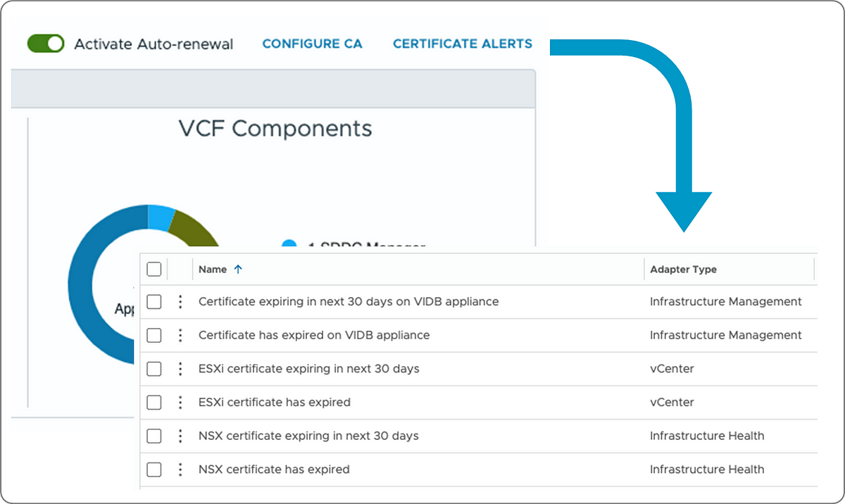The image size is (845, 504).
Task: Select 'NSX certificate has expired' alert name
Action: pyautogui.click(x=274, y=470)
